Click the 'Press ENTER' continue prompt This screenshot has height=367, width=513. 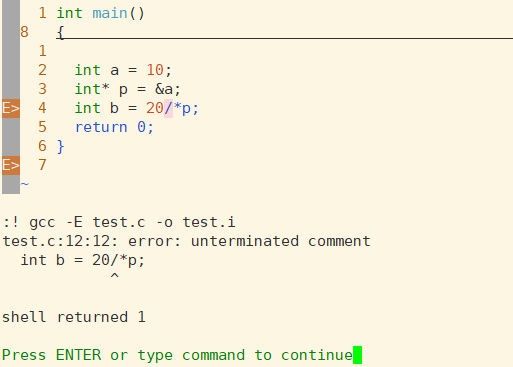(177, 355)
